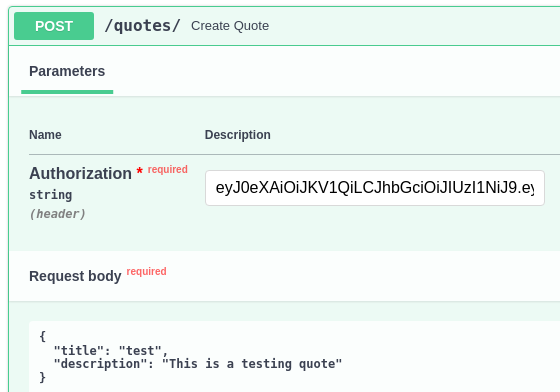Click the required label beside Request body
Screen dimensions: 560x392
[x=146, y=271]
